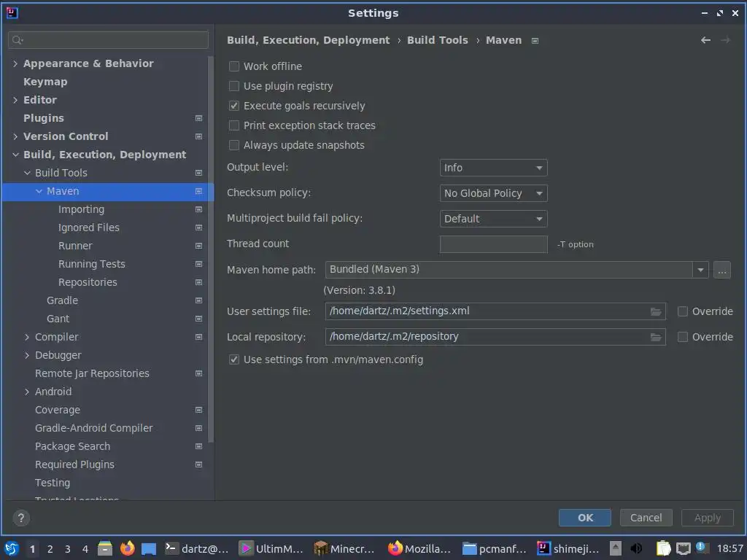Click the search magnifier icon in settings
This screenshot has width=747, height=560.
pos(18,40)
